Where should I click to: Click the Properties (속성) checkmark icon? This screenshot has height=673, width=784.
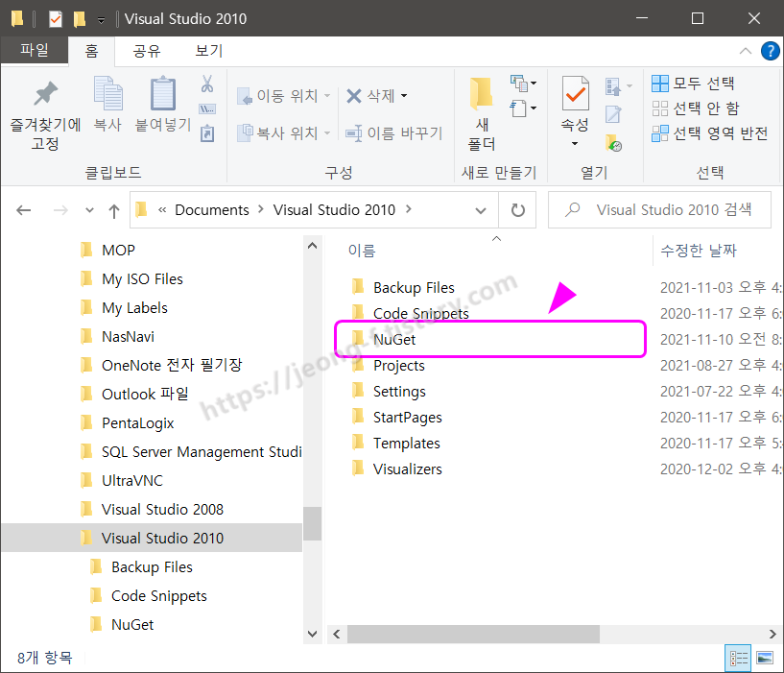pos(575,93)
